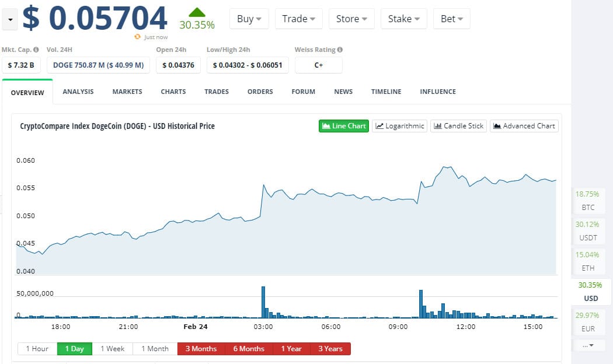Open the Influence tab
This screenshot has width=613, height=364.
click(x=438, y=92)
